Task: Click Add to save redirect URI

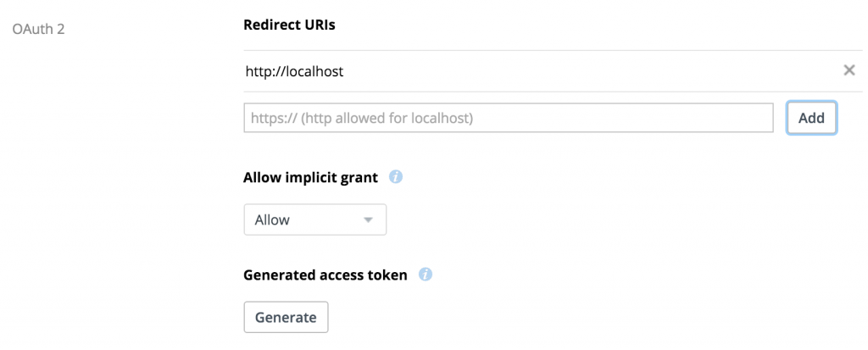Action: [811, 118]
